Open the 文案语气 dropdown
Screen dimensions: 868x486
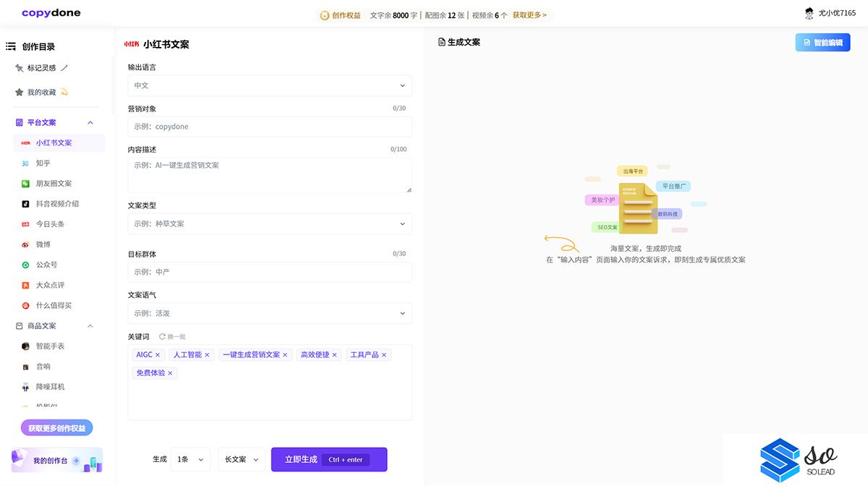pyautogui.click(x=270, y=313)
